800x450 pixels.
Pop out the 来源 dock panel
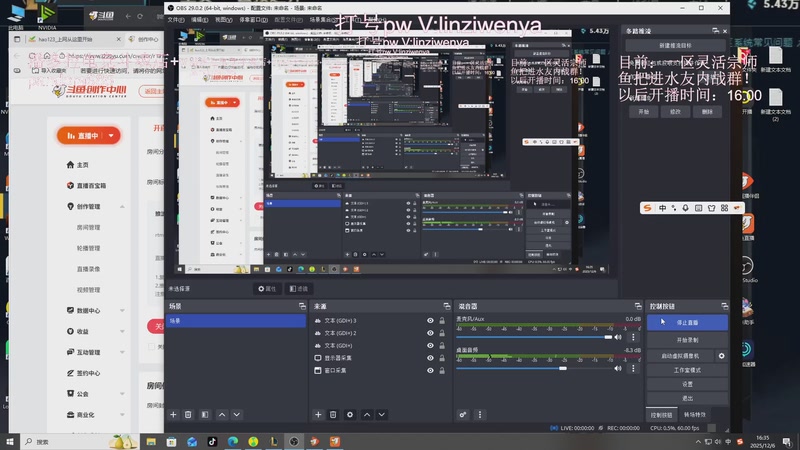[447, 306]
